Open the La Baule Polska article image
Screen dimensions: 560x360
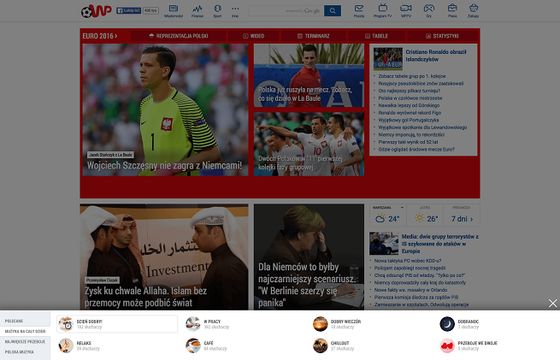click(x=309, y=75)
